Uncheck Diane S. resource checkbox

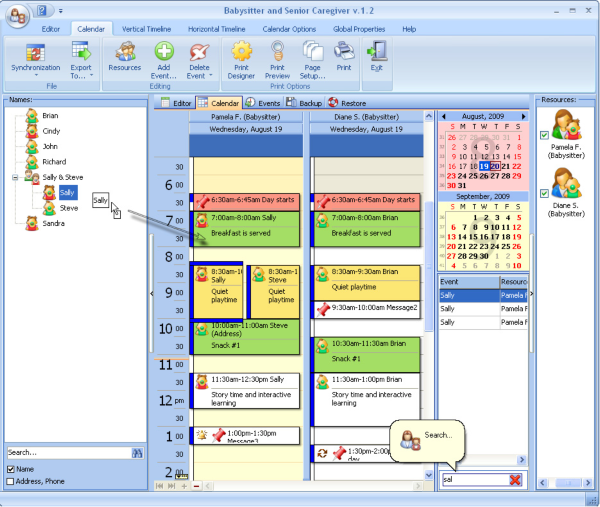click(544, 193)
